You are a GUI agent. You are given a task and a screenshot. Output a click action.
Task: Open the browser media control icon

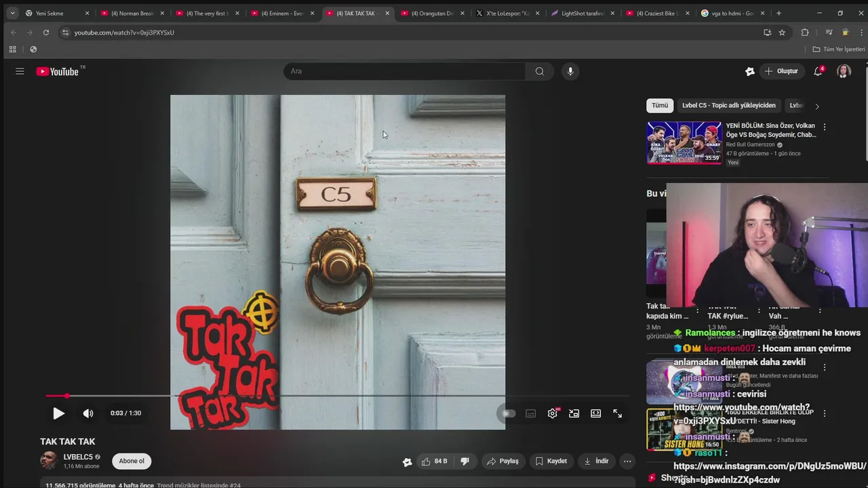829,33
